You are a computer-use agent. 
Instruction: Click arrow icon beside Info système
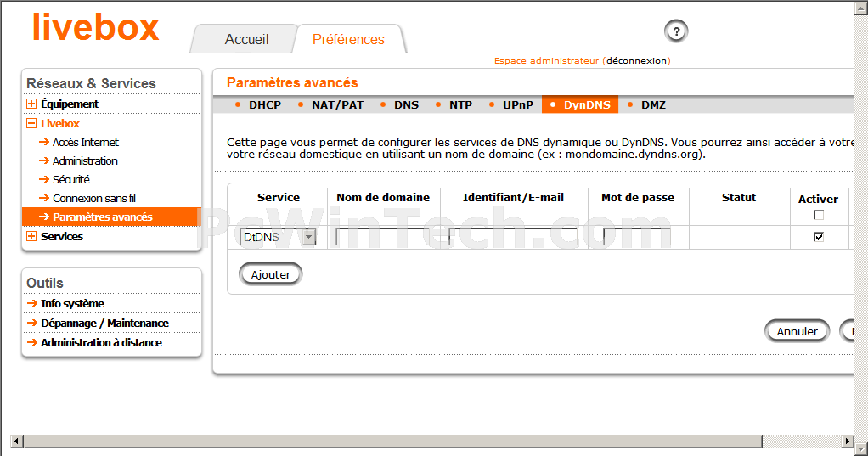pyautogui.click(x=32, y=303)
